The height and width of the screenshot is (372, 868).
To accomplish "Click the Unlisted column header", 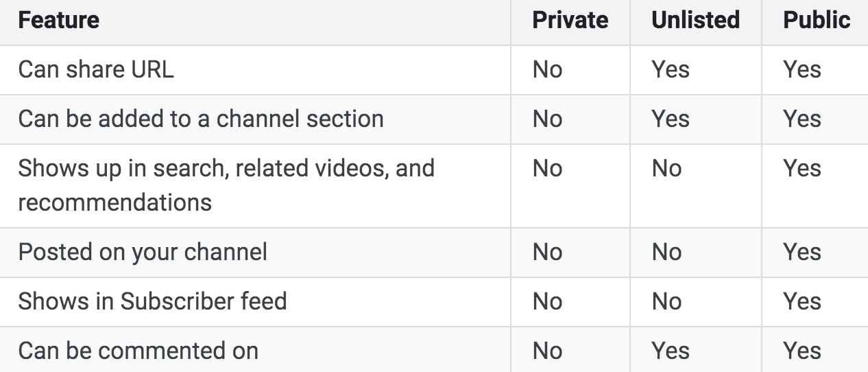I will pyautogui.click(x=695, y=20).
